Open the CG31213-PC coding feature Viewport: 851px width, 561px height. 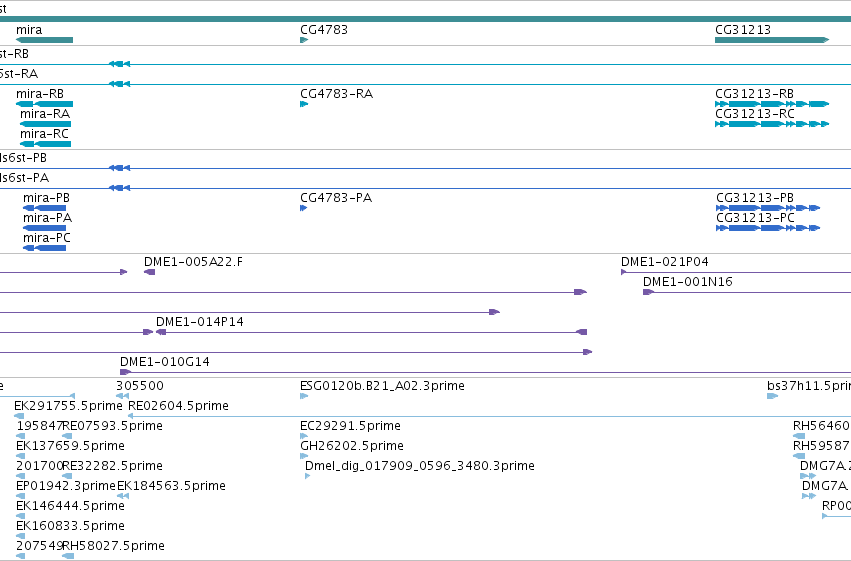coord(768,228)
